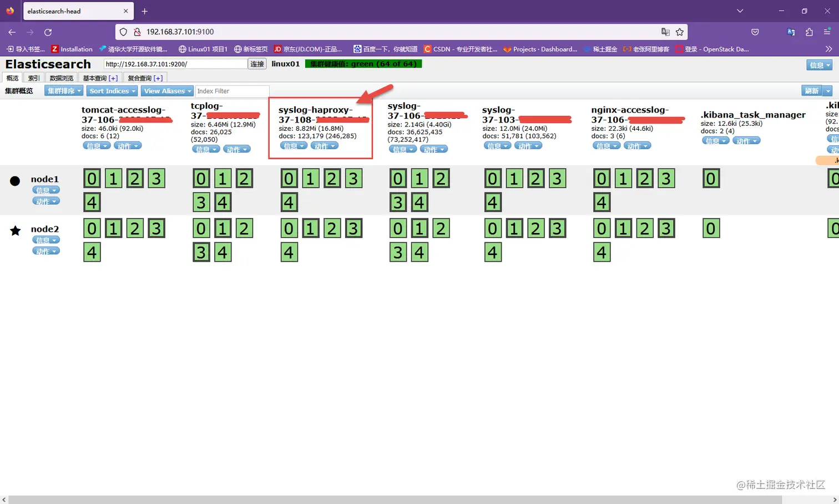Open 信息 dropdown for tomcat-accesslog index
The image size is (839, 504).
click(97, 146)
